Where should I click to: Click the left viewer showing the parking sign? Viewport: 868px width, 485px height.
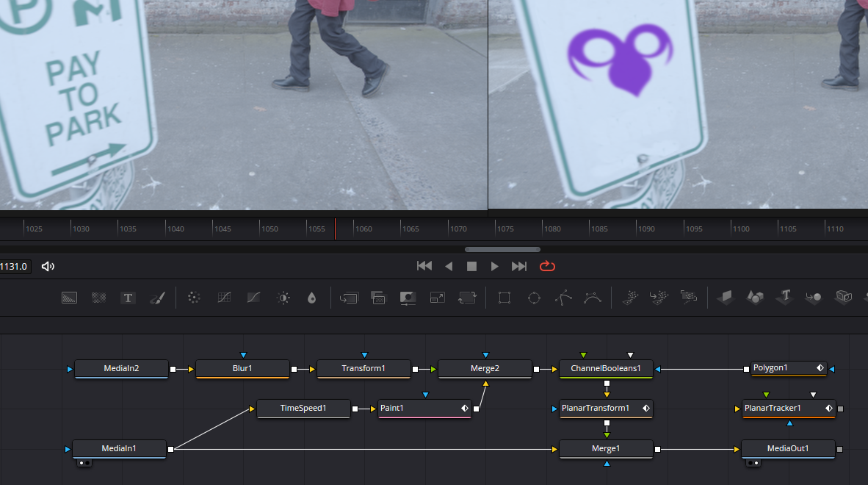click(x=244, y=104)
